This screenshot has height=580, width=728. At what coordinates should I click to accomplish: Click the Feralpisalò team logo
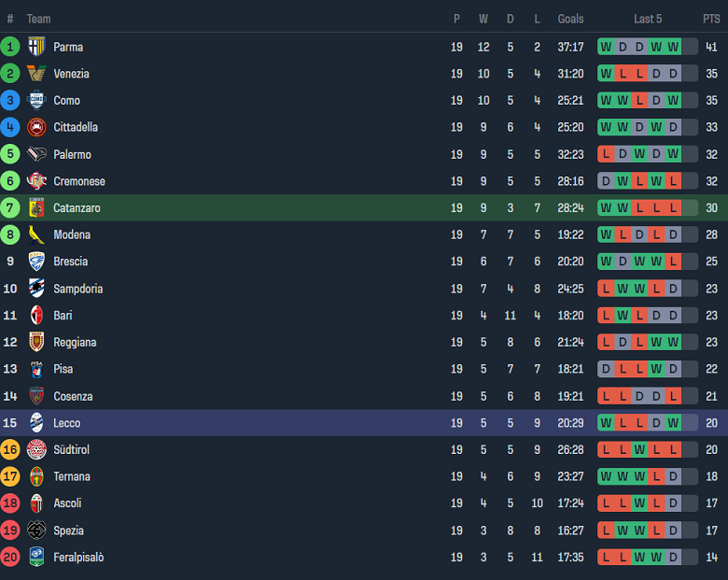coord(36,557)
